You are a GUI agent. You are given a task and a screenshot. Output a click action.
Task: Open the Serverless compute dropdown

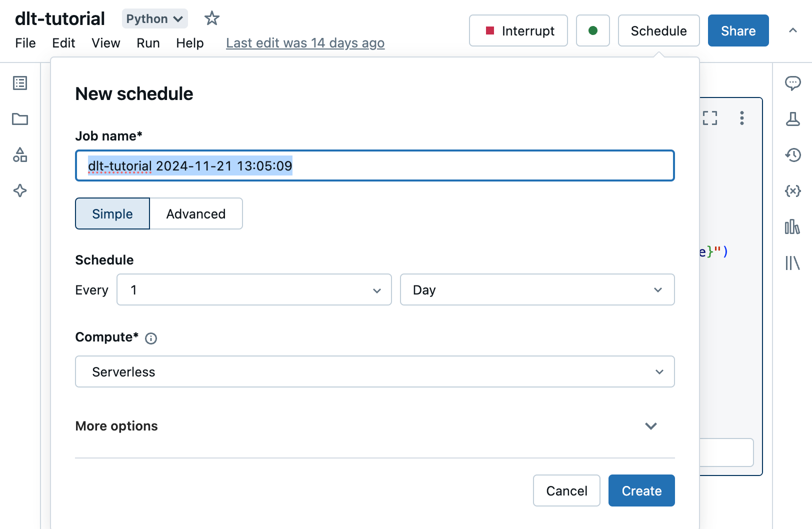[375, 372]
